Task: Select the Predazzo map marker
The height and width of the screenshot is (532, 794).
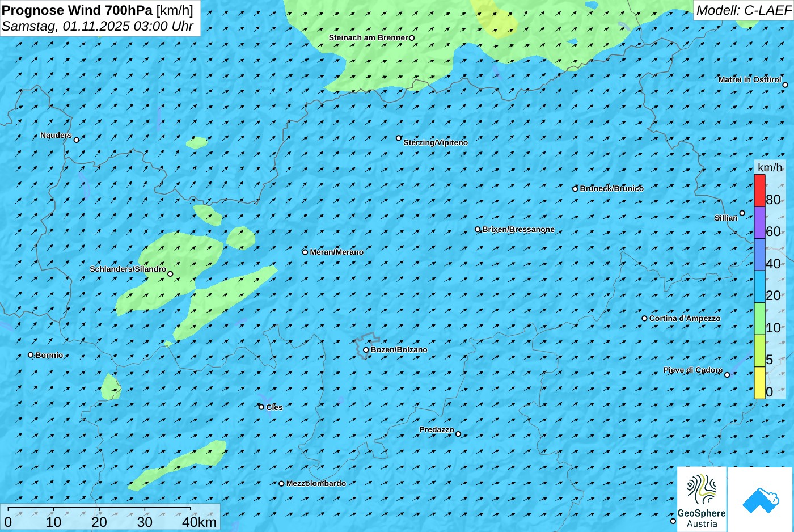Action: point(458,434)
